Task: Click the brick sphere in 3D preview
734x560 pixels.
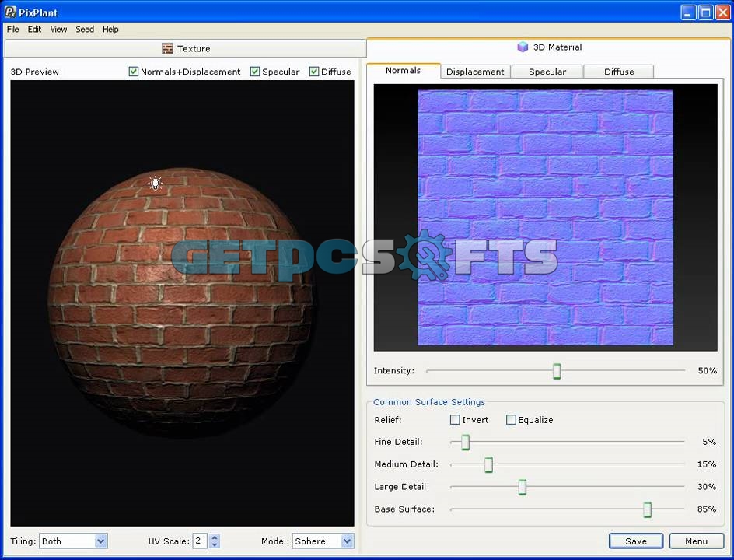Action: click(182, 302)
